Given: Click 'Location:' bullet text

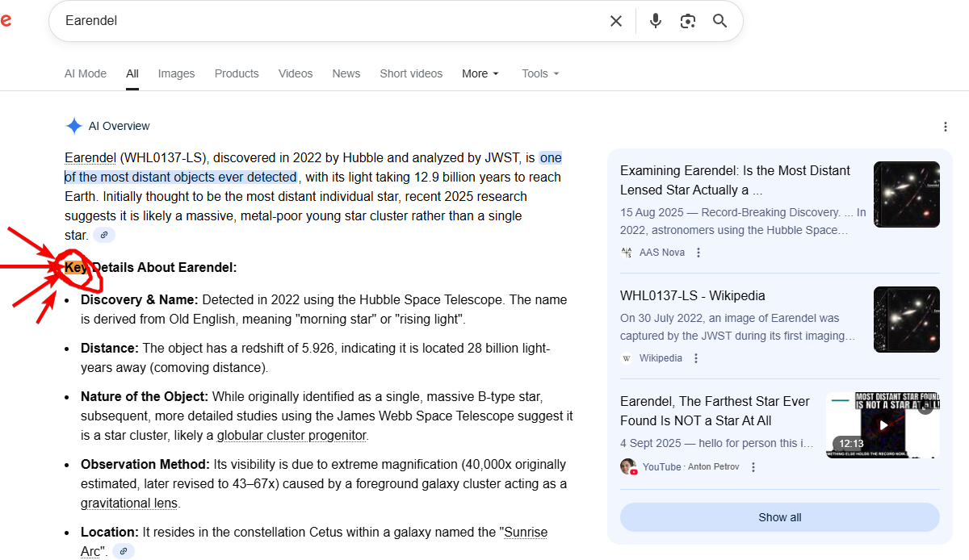Looking at the screenshot, I should [110, 533].
